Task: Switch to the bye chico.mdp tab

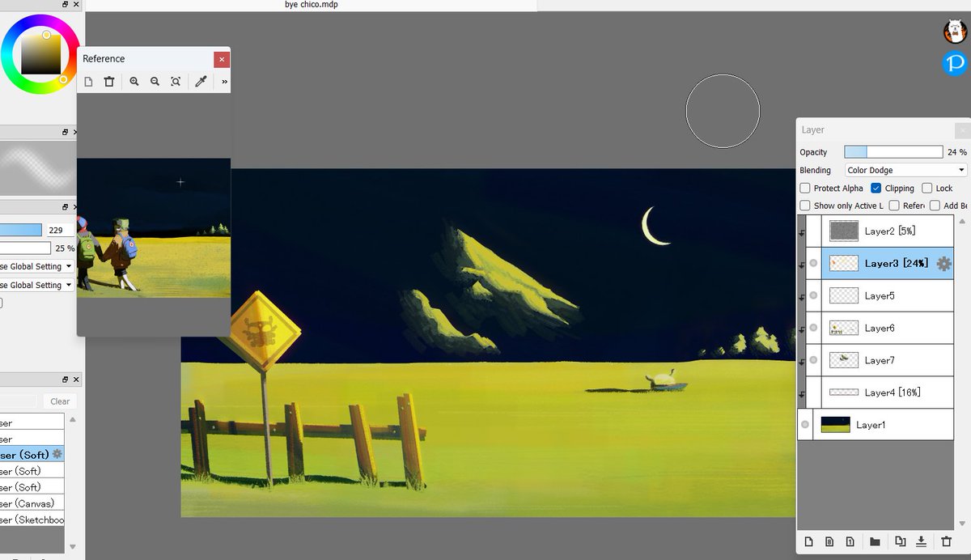Action: (312, 5)
